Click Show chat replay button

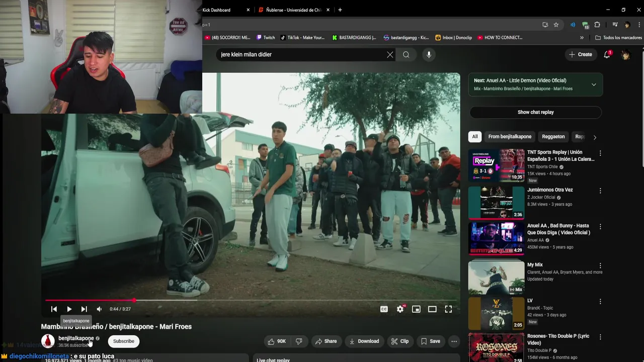tap(535, 112)
